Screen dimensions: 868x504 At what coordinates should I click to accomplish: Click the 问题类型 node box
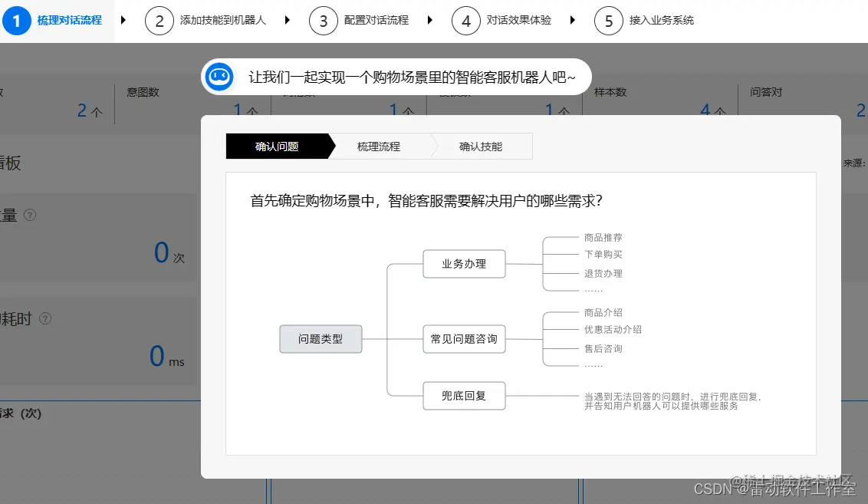click(321, 339)
